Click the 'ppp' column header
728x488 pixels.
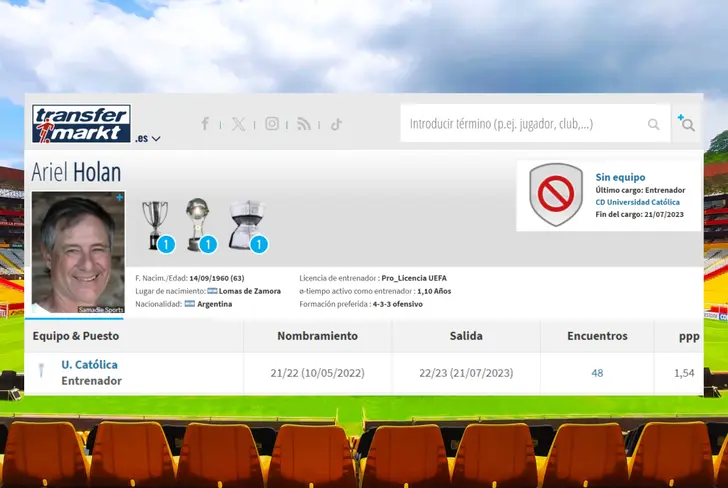pos(689,337)
